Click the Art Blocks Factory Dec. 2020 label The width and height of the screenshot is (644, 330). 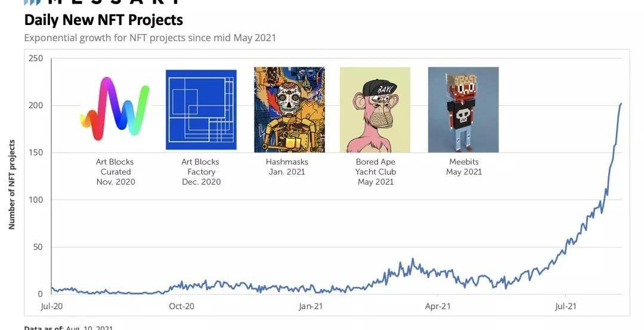(x=201, y=172)
